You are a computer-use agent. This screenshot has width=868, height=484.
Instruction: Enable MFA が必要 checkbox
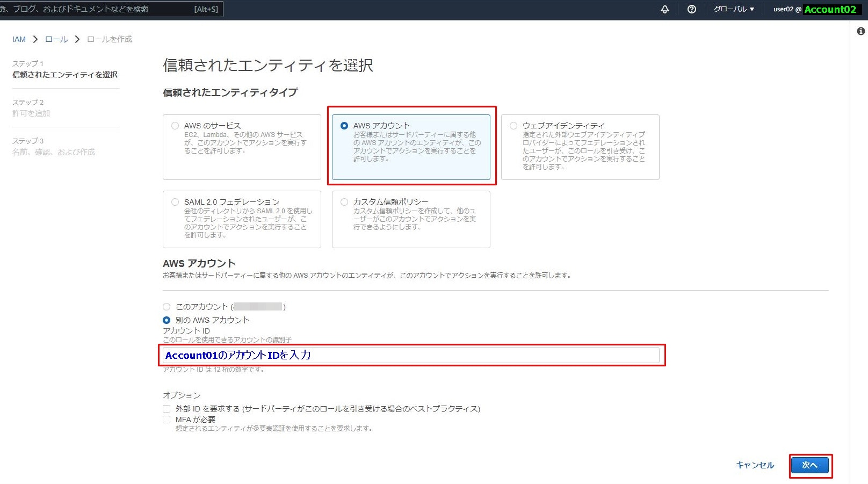pos(167,420)
